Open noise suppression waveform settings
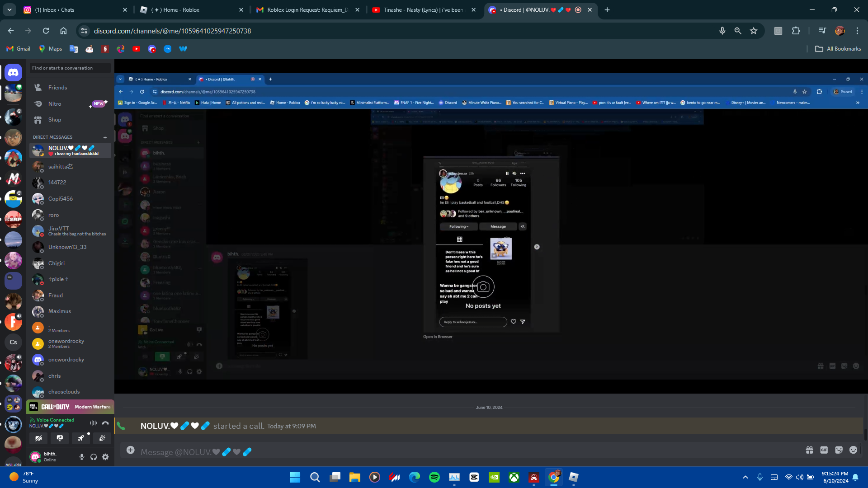 (94, 423)
